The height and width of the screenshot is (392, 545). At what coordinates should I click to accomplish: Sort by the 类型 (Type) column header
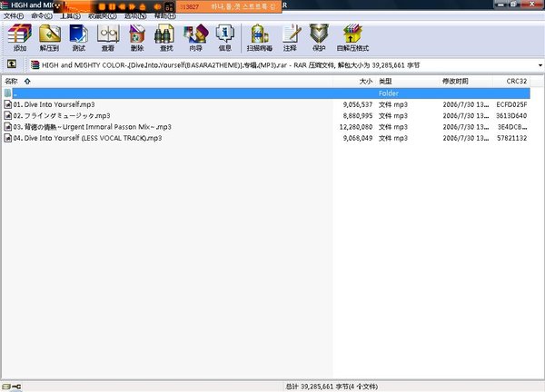coord(406,82)
